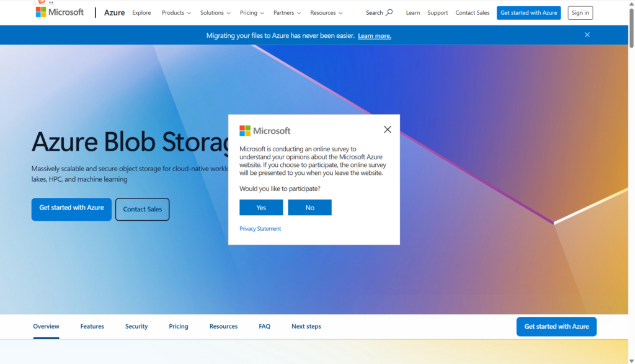
Task: Go to the Azure home link
Action: click(114, 12)
